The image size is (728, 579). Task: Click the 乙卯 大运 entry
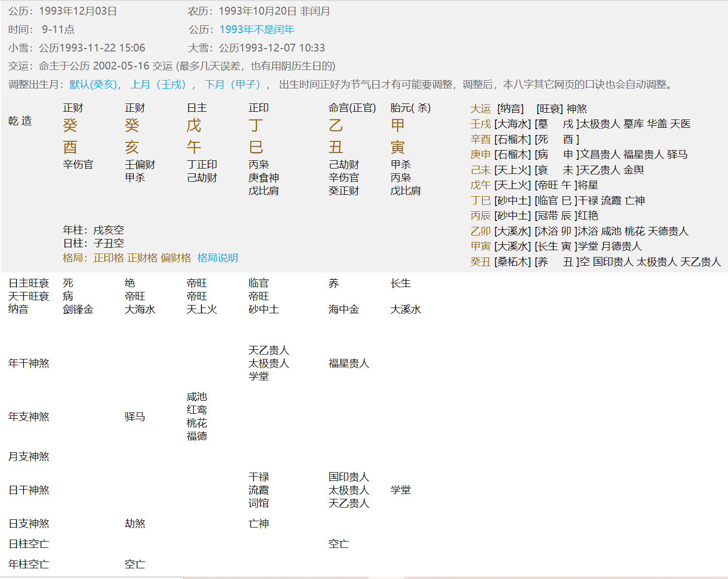(x=480, y=231)
